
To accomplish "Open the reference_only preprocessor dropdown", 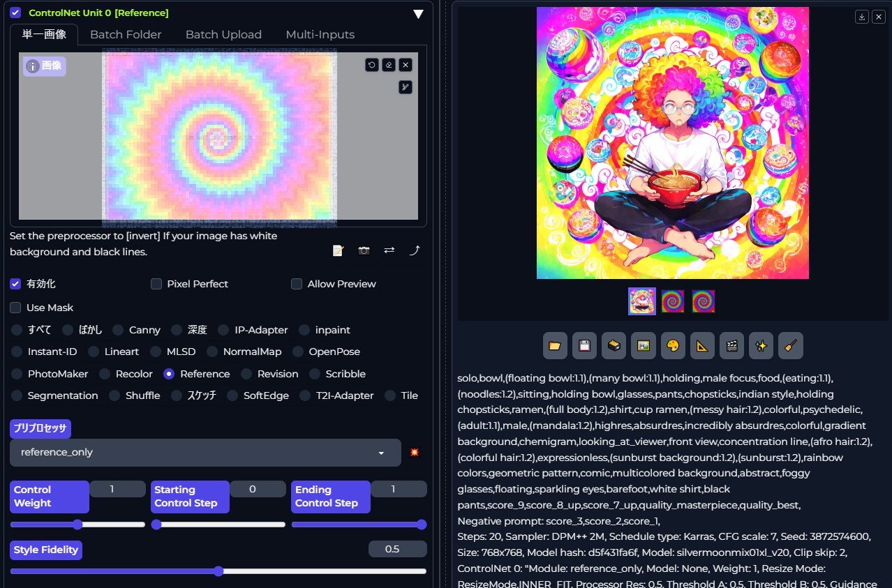I will 205,453.
